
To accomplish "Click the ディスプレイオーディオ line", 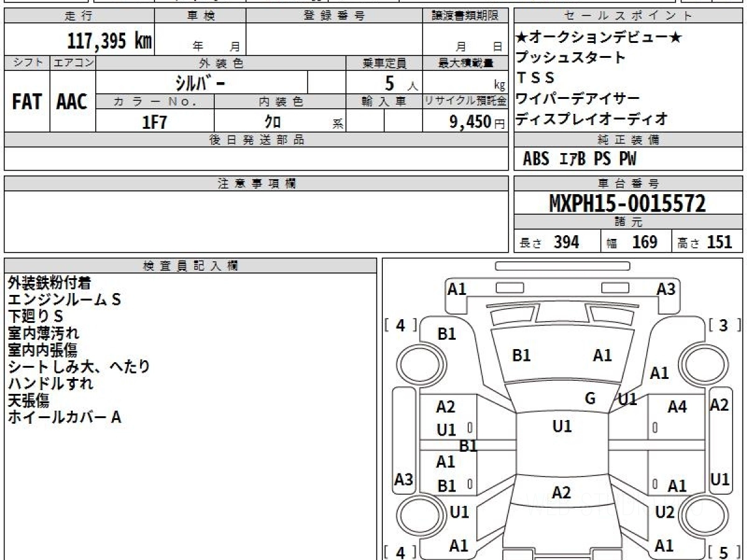I will (x=592, y=118).
